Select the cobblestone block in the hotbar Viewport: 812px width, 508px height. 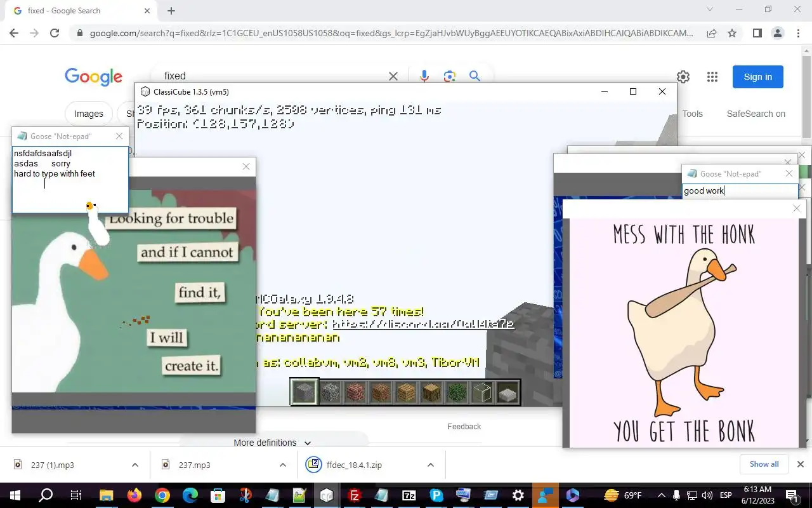click(x=330, y=392)
